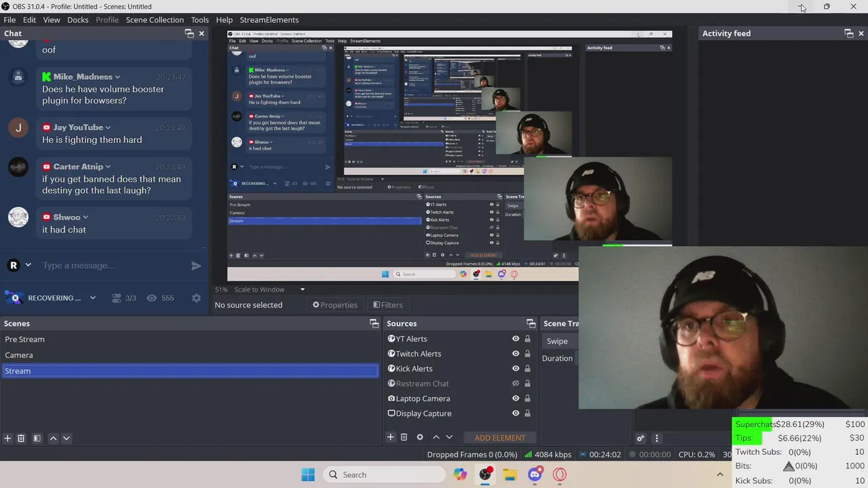Remove selected source trash icon
868x488 pixels.
coord(404,437)
